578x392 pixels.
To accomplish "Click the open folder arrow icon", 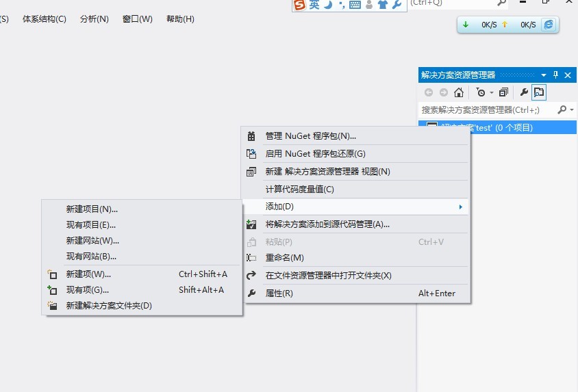I will pyautogui.click(x=251, y=275).
